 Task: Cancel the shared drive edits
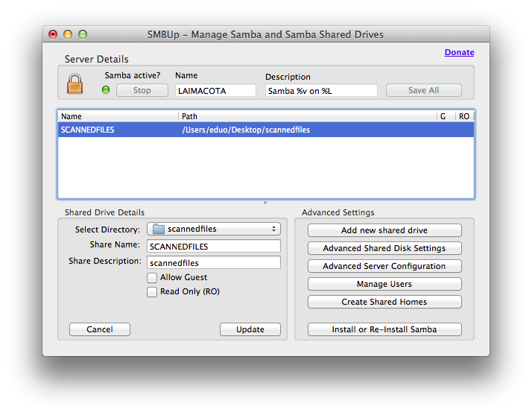[x=100, y=329]
